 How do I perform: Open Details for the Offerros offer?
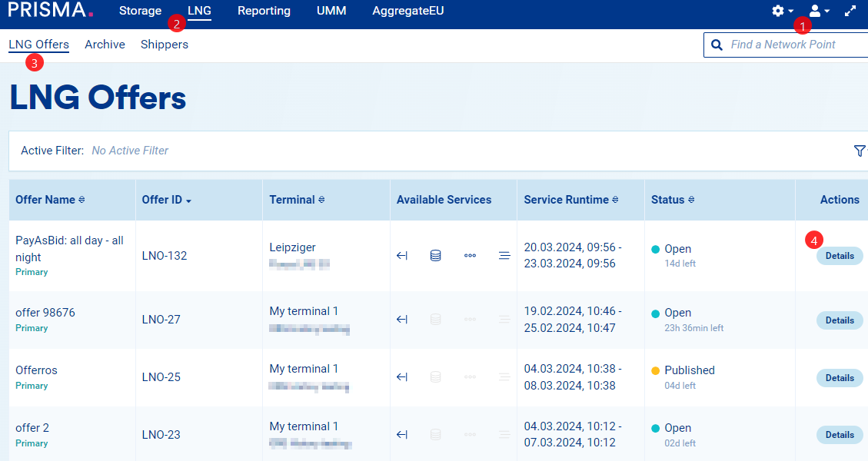840,378
